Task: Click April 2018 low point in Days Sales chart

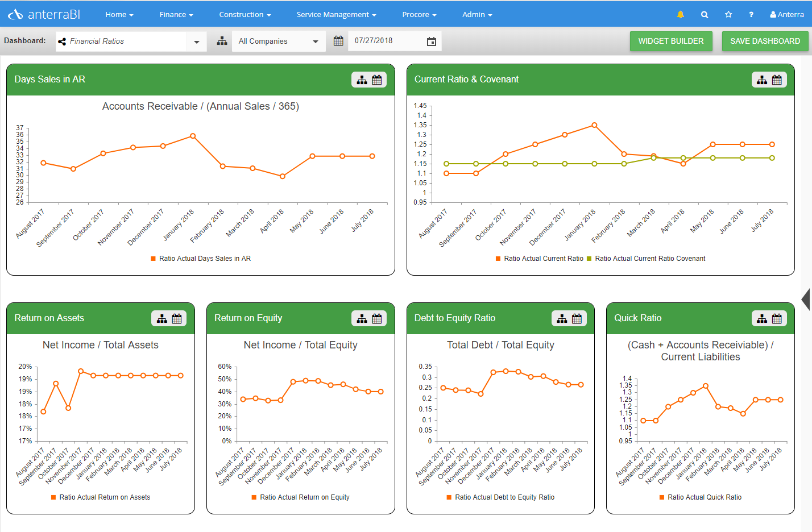Action: point(283,176)
